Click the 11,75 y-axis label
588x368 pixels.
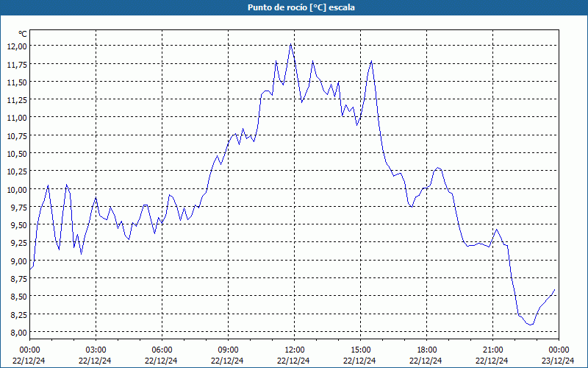pos(17,64)
